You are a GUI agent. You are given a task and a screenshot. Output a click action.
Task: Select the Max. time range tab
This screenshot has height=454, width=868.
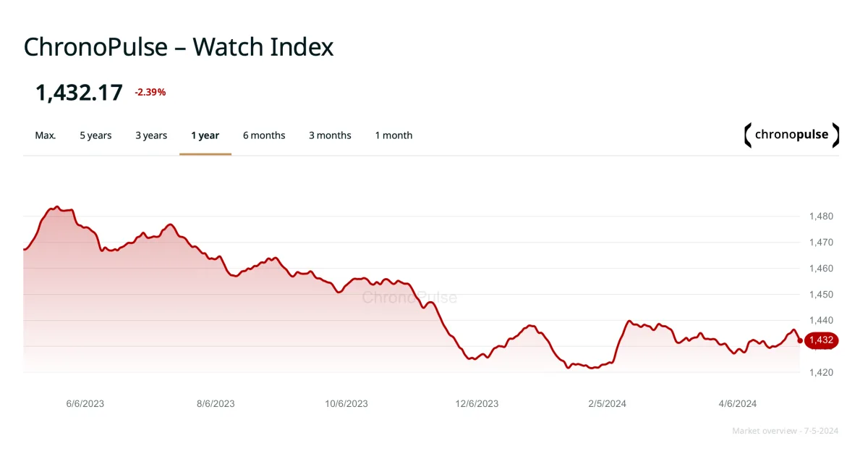46,135
